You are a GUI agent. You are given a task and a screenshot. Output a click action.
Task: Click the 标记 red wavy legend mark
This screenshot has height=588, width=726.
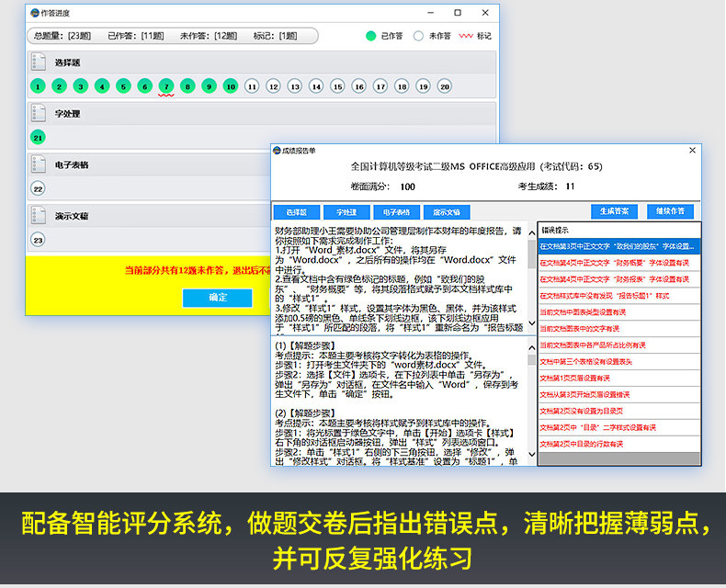pos(466,36)
